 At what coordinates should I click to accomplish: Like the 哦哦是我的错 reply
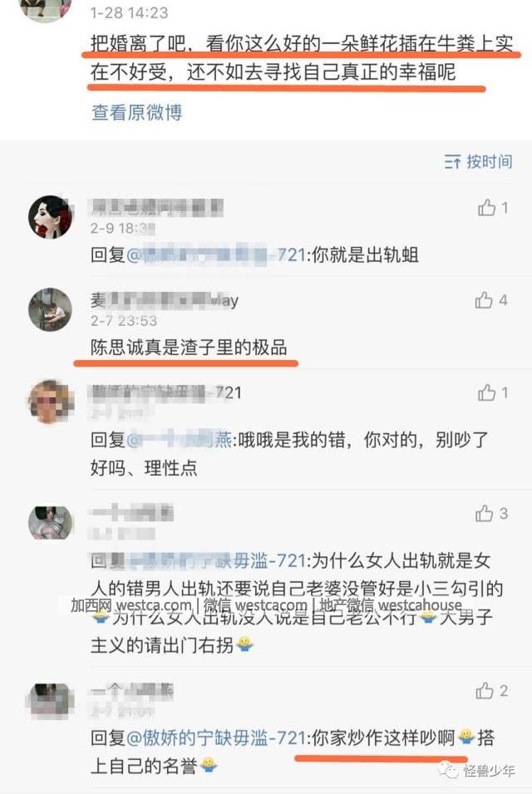click(x=493, y=392)
